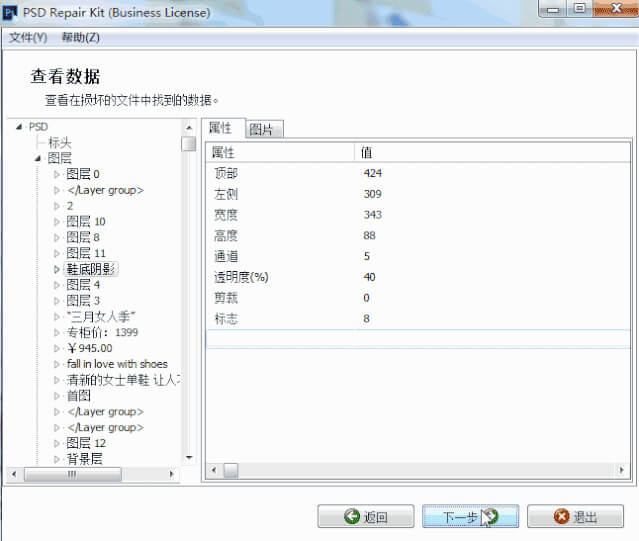Click the tree panel's scroll down arrow
This screenshot has width=639, height=541.
point(188,458)
